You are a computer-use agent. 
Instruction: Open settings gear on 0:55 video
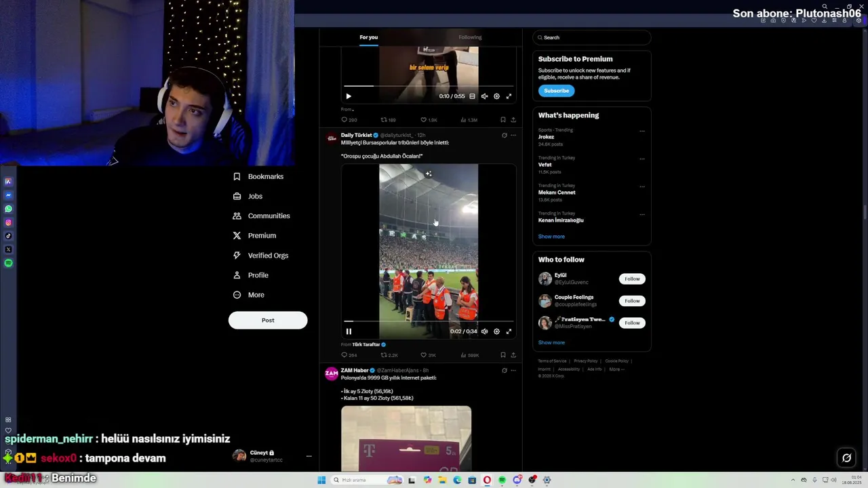click(496, 96)
